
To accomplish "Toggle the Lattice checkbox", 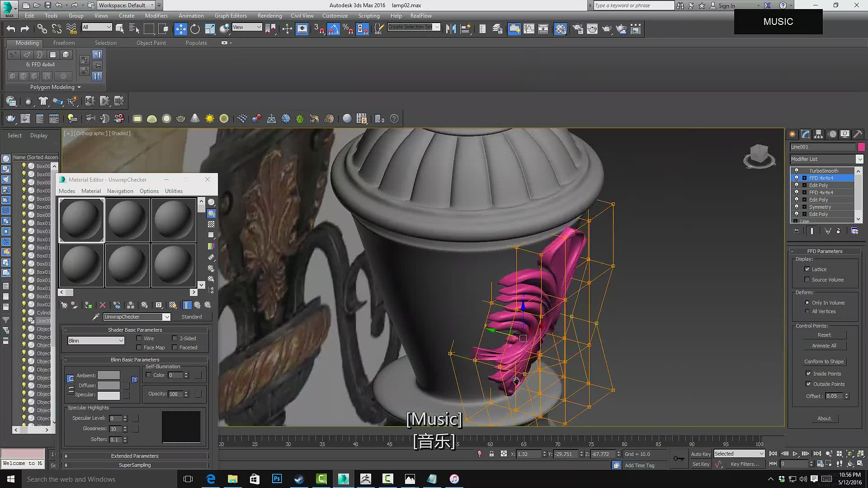I will click(807, 269).
